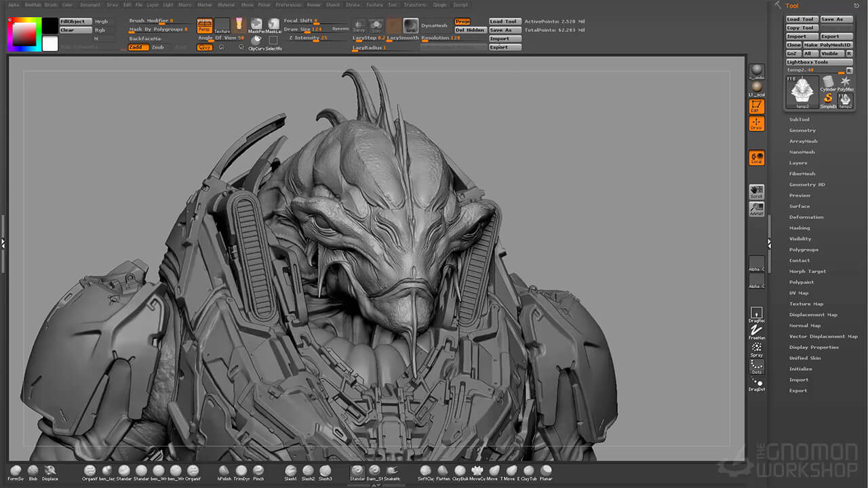This screenshot has height=488, width=868.
Task: Click the color picker square
Action: click(24, 34)
